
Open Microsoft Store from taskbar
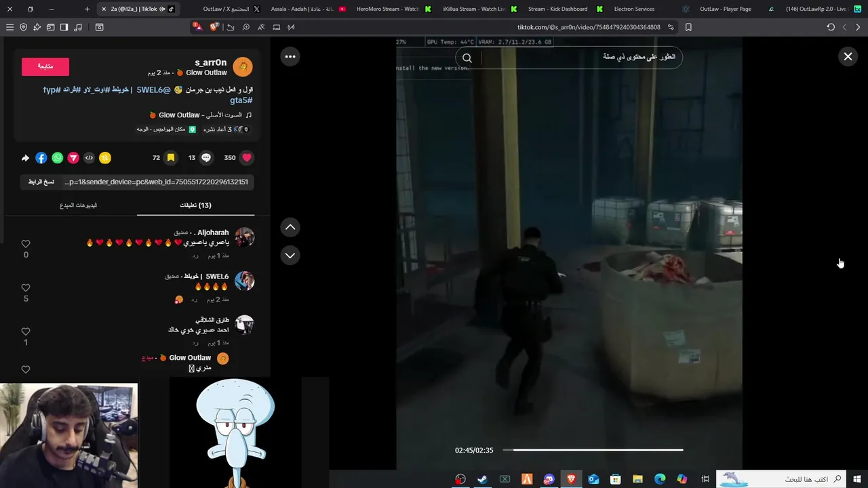615,479
